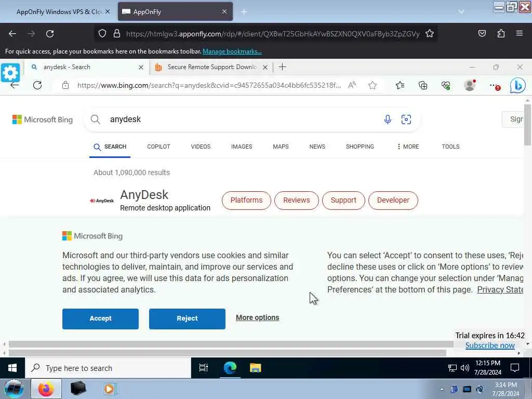Open Firefox extensions puzzle icon
532x399 pixels.
501,34
